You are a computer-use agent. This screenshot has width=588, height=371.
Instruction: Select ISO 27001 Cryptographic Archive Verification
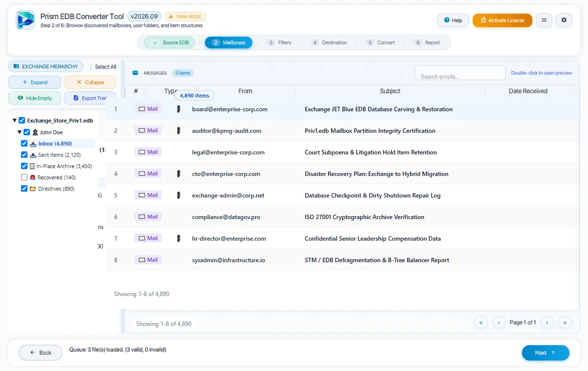pos(365,217)
